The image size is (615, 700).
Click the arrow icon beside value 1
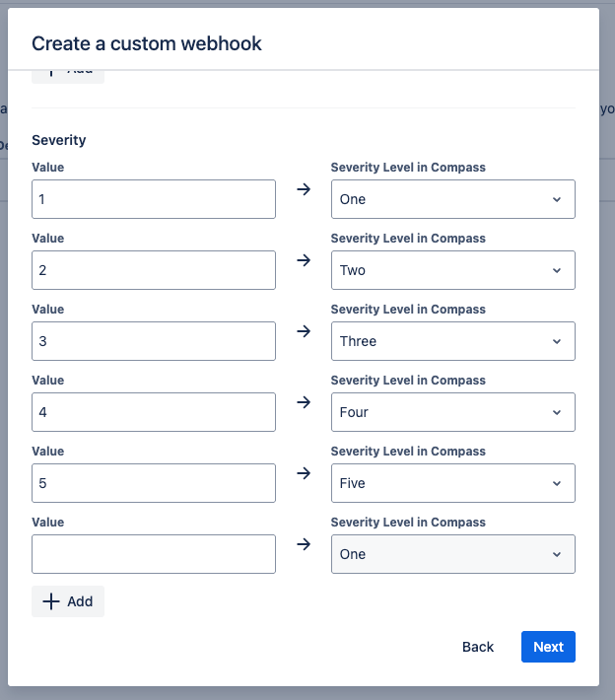[304, 188]
